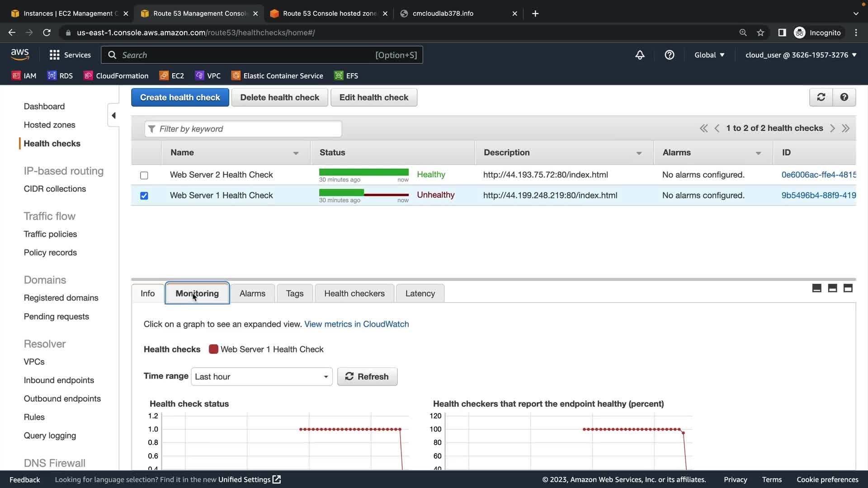Collapse the left navigation pane arrow

coord(113,116)
